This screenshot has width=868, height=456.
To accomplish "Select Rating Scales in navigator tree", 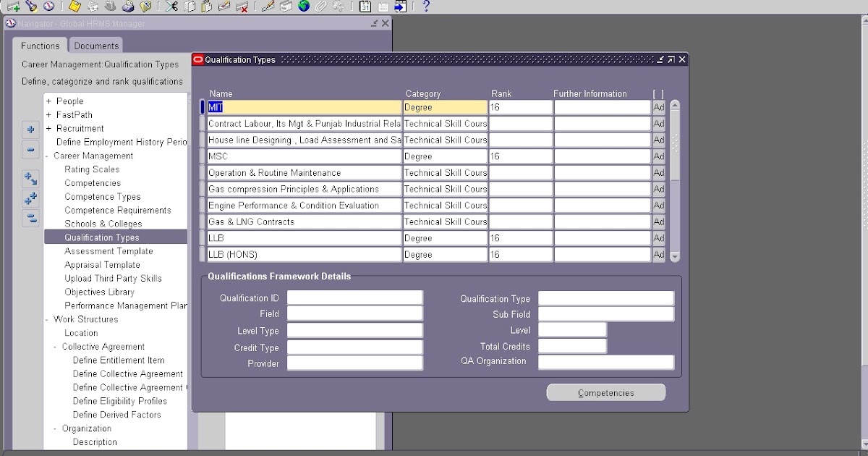I will 93,169.
